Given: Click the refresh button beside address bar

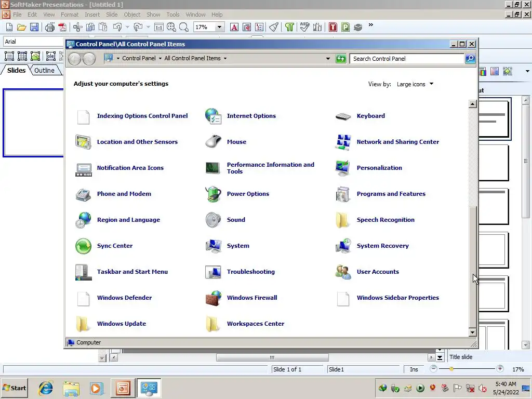Looking at the screenshot, I should tap(341, 59).
